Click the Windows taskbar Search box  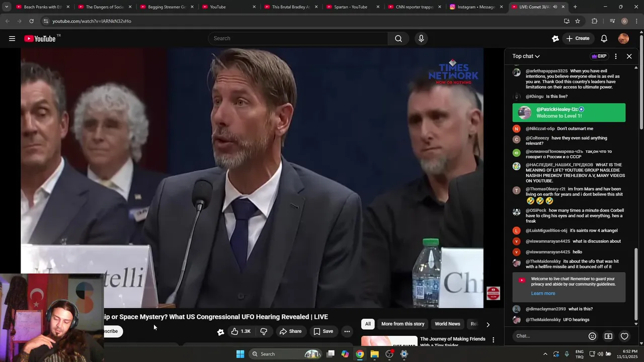pyautogui.click(x=285, y=354)
